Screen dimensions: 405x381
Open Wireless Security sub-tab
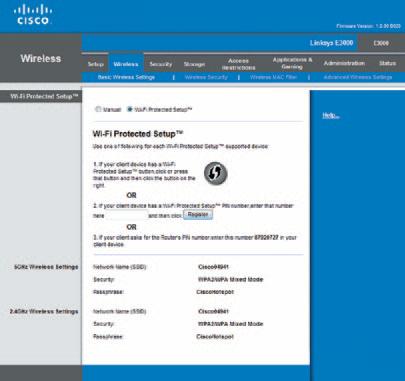click(206, 77)
